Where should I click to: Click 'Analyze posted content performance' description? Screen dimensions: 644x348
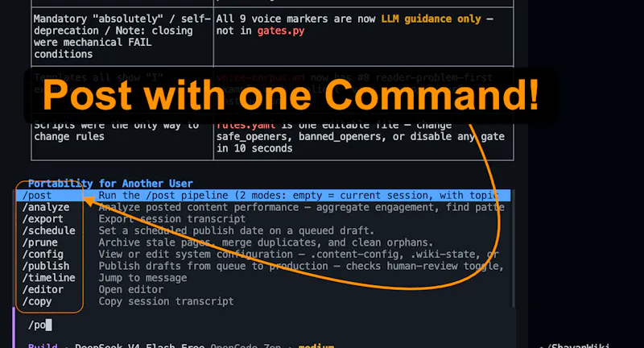[301, 208]
